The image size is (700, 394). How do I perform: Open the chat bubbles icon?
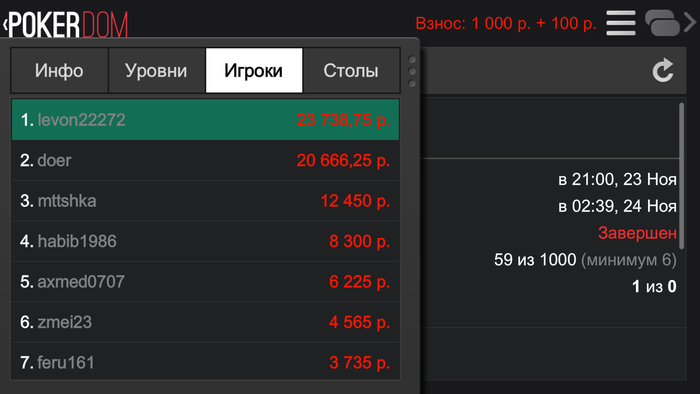click(x=662, y=23)
